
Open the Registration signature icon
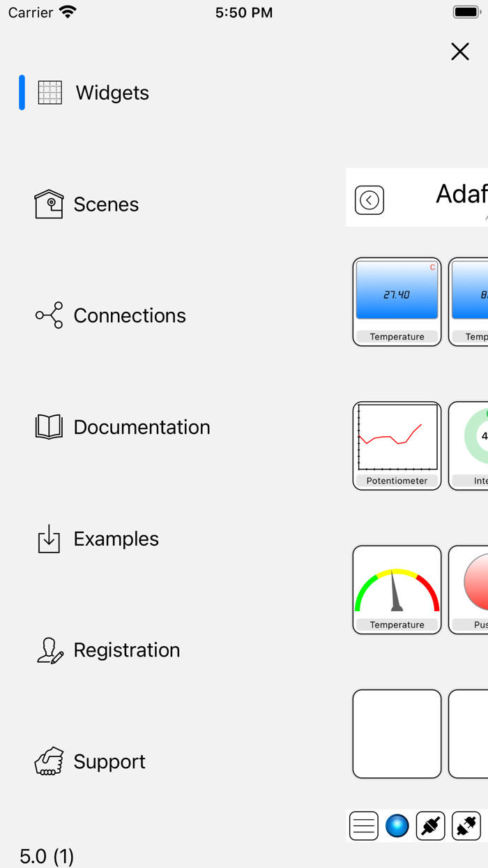pyautogui.click(x=49, y=650)
